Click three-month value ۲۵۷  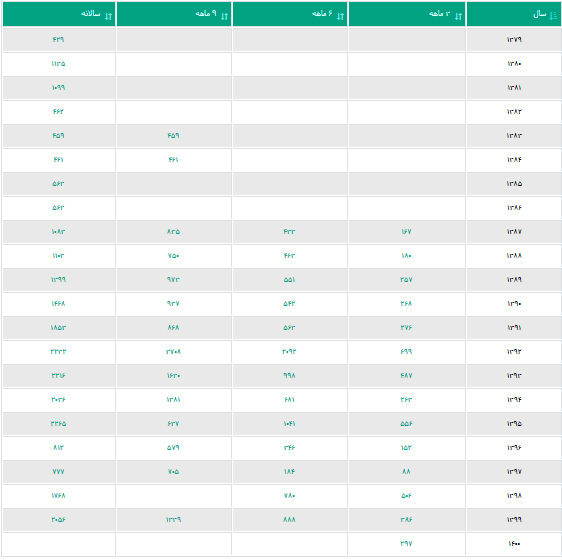click(x=406, y=280)
